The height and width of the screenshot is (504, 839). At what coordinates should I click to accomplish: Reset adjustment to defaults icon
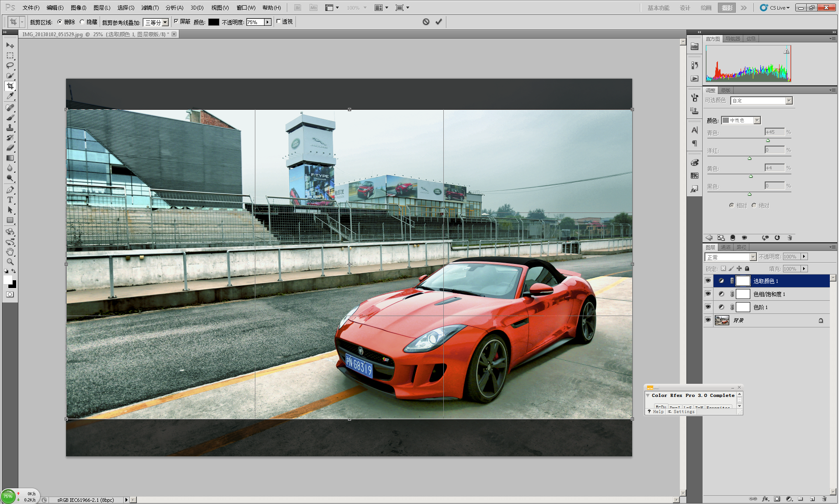777,238
